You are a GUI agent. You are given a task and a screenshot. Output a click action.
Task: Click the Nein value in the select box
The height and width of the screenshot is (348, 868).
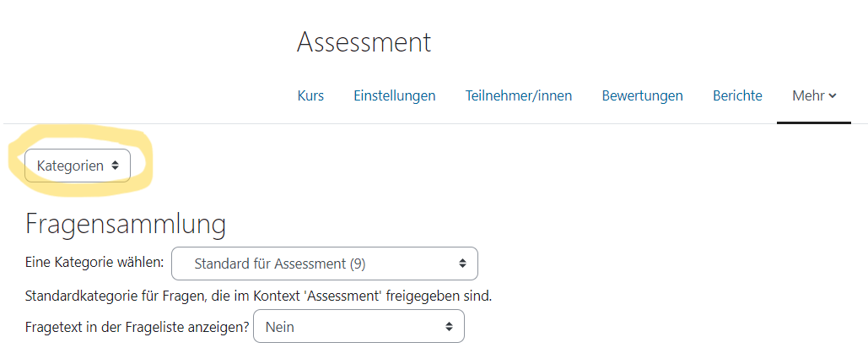(x=279, y=327)
